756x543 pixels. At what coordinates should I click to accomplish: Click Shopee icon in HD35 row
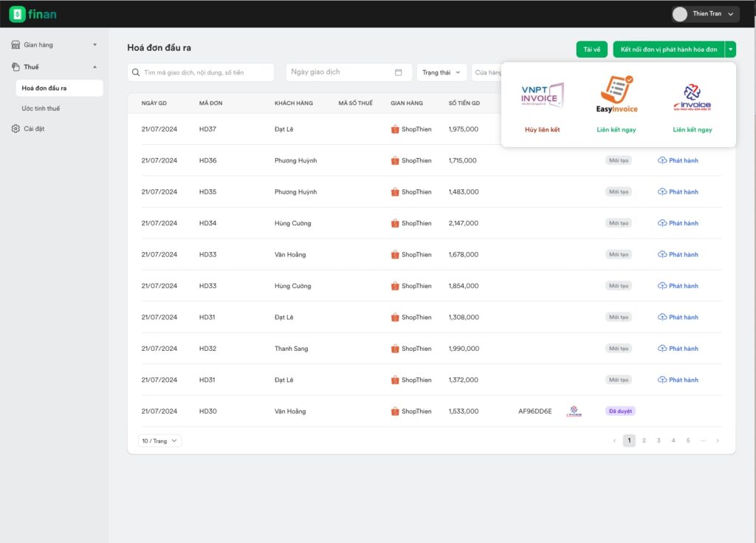point(395,192)
